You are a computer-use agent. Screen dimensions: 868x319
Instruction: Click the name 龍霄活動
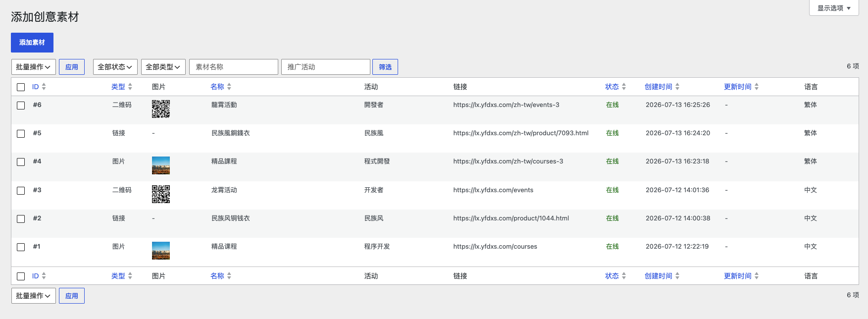(x=224, y=105)
